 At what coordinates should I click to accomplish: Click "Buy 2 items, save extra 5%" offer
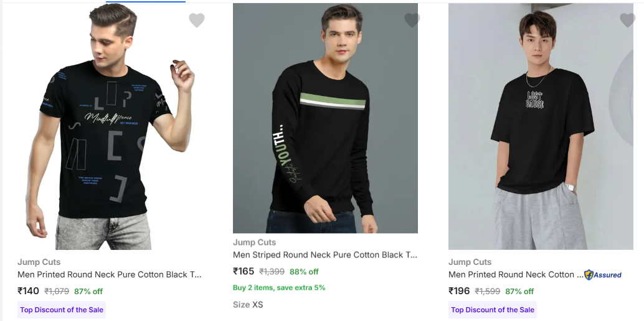(279, 287)
